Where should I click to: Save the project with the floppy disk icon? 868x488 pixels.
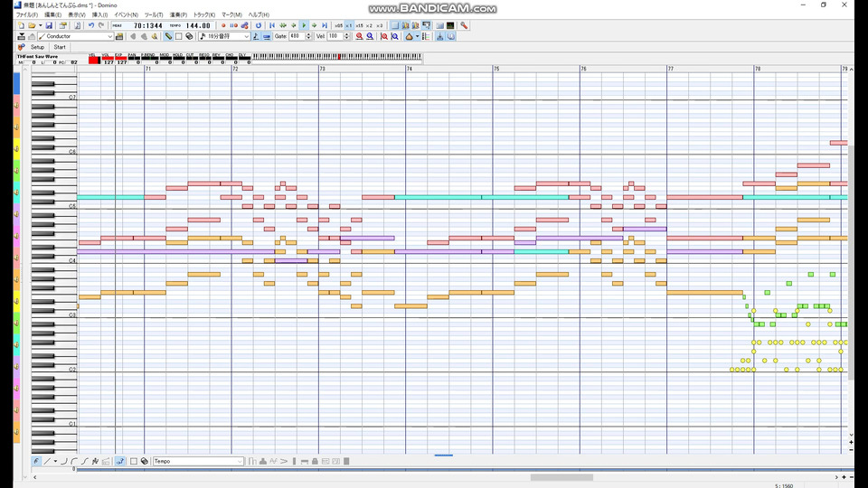[x=49, y=25]
